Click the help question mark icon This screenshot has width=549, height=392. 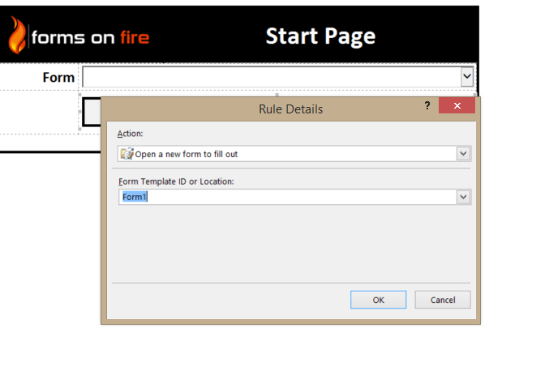click(427, 105)
